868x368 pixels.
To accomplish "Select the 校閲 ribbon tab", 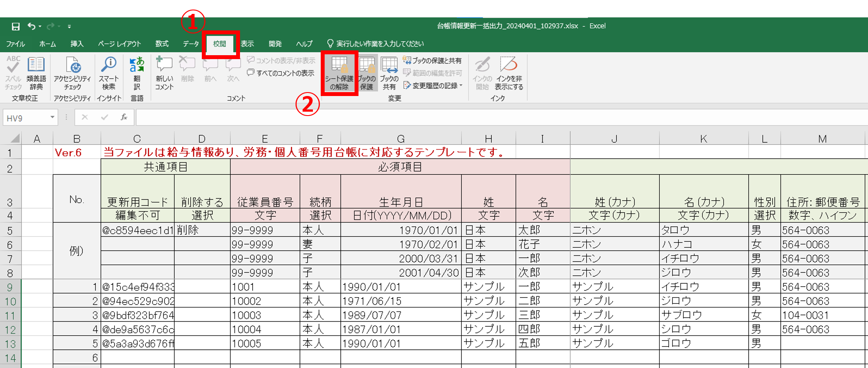I will (220, 44).
